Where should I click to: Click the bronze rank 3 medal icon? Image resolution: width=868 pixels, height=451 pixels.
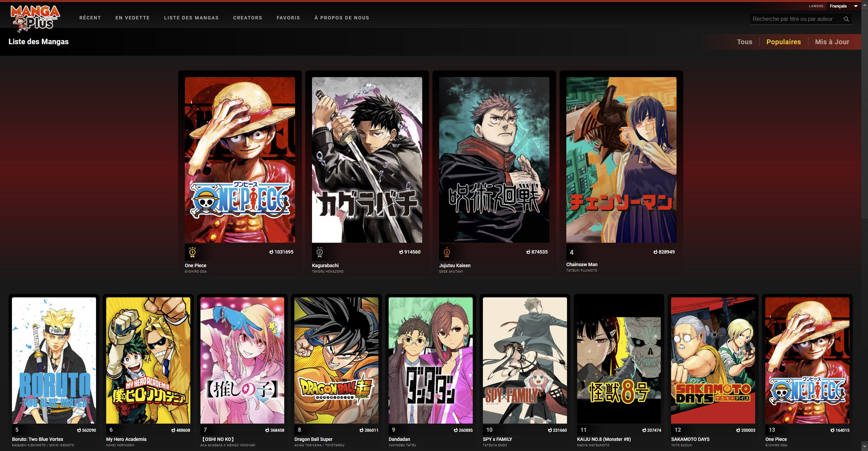coord(447,252)
